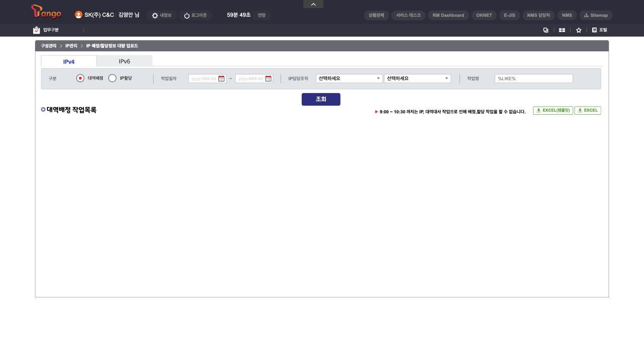Image resolution: width=644 pixels, height=350 pixels.
Task: Click the 9:00 ~ 10:30 notice text
Action: [452, 112]
